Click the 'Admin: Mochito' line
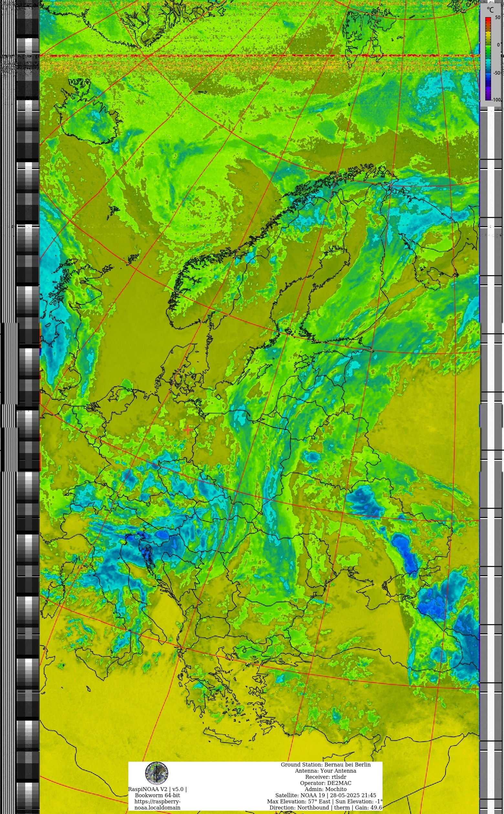Screen dimensions: 504x814 [x=326, y=789]
